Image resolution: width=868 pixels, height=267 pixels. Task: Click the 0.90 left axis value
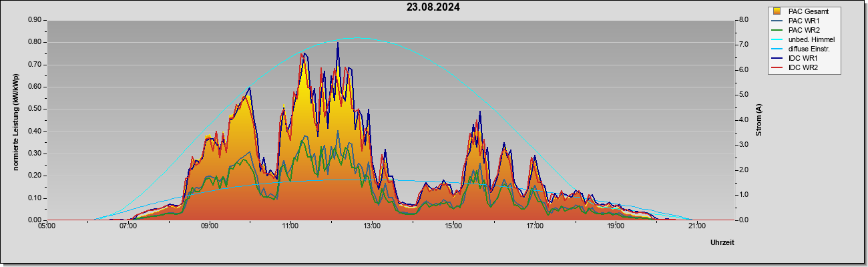pos(34,20)
